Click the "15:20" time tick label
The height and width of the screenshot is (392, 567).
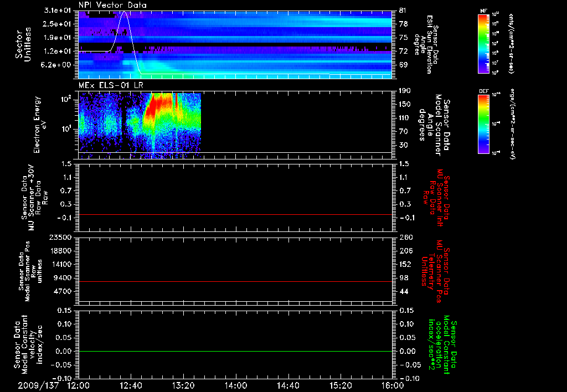click(341, 385)
